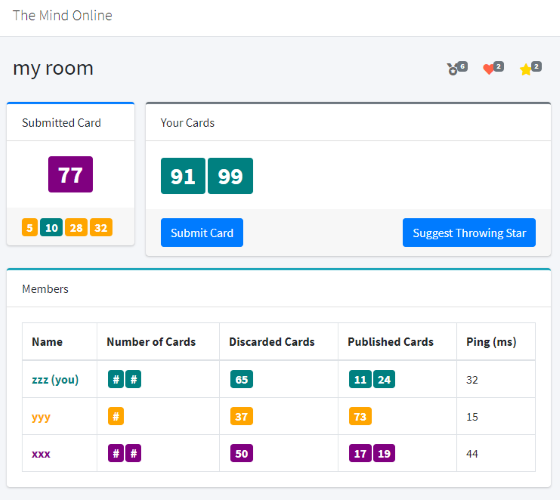The height and width of the screenshot is (500, 560).
Task: Open The Mind Online home link
Action: 62,15
